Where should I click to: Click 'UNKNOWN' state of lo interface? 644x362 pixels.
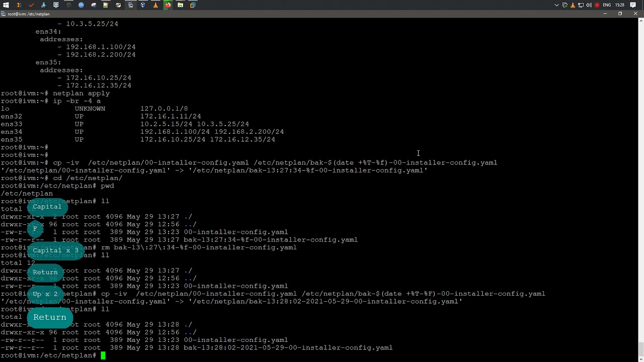(x=90, y=109)
